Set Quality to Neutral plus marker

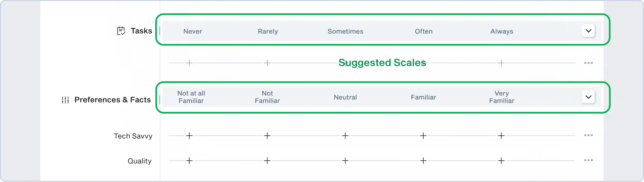coord(345,161)
